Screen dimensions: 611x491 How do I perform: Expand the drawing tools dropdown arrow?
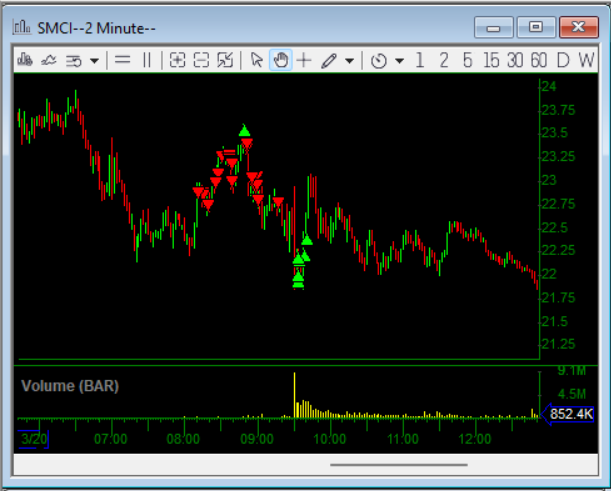pyautogui.click(x=350, y=61)
